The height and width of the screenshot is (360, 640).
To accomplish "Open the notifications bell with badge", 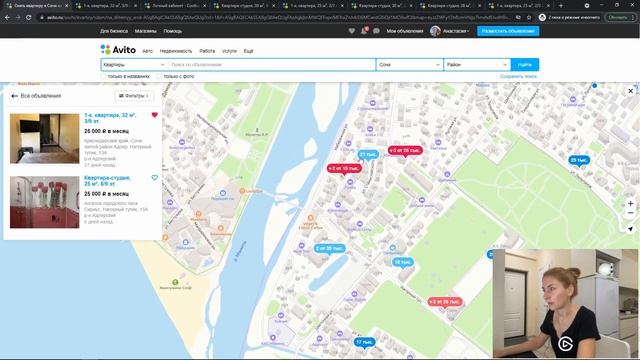I will pos(364,31).
